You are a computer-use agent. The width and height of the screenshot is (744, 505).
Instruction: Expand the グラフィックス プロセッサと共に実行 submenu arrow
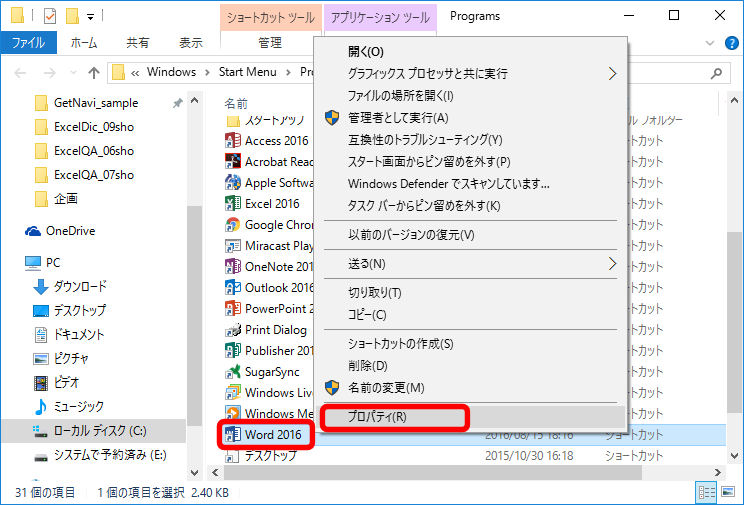tap(612, 74)
